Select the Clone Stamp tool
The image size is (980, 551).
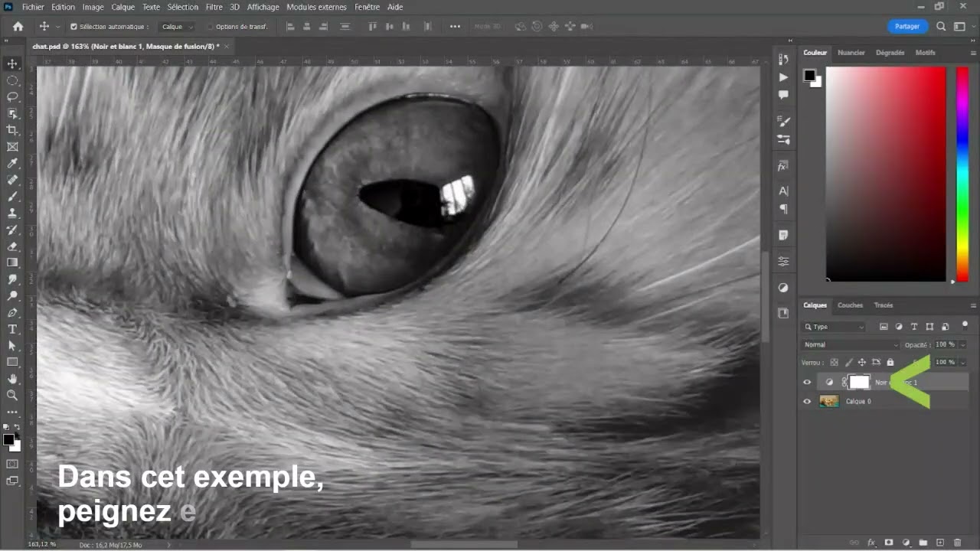[12, 213]
